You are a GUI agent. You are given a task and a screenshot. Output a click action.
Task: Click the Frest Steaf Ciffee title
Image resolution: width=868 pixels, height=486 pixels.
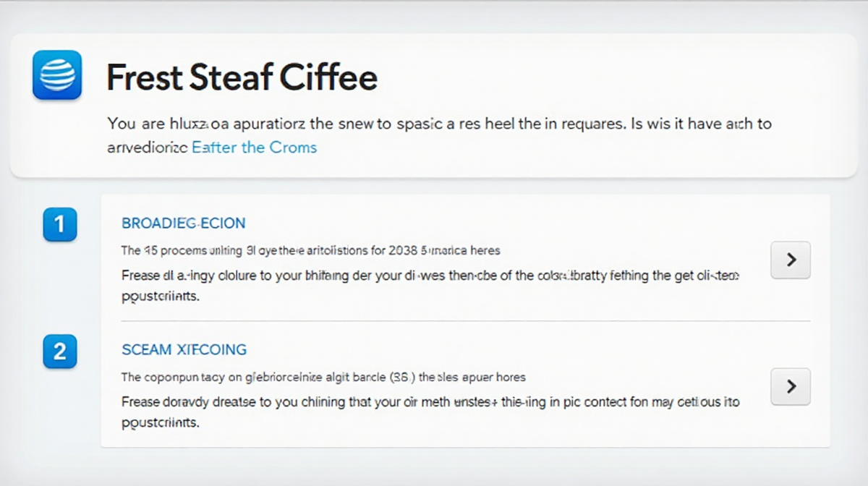pos(242,77)
